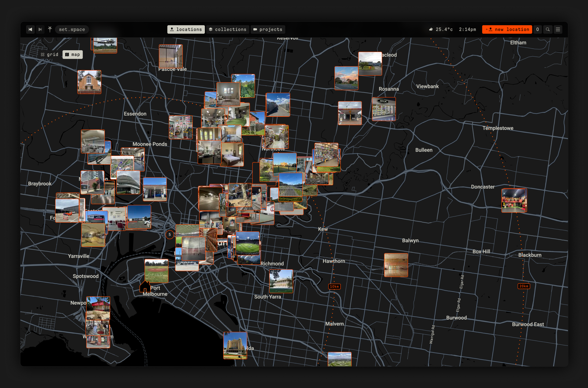Click the Viewbank map label

click(428, 86)
